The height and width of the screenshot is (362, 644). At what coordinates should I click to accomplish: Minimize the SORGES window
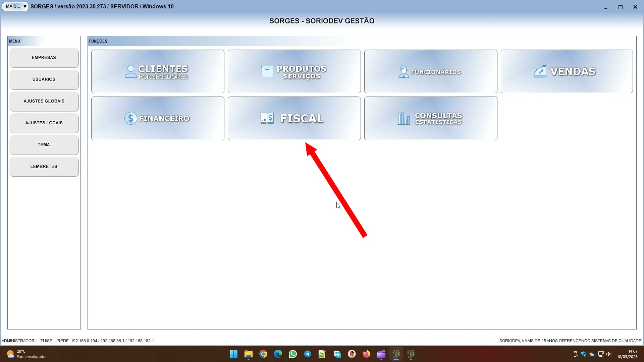pyautogui.click(x=606, y=7)
